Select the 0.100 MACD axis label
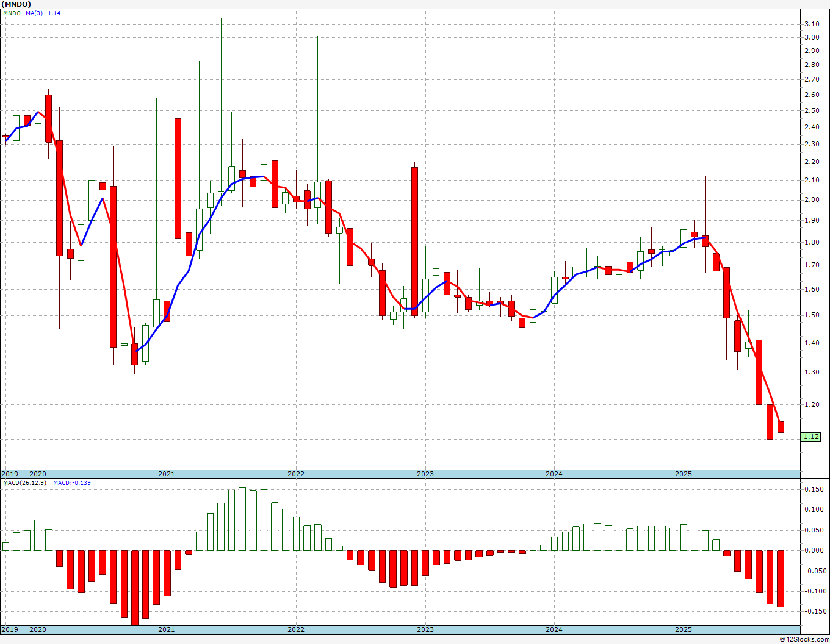Screen dimensions: 830x644 [x=814, y=509]
